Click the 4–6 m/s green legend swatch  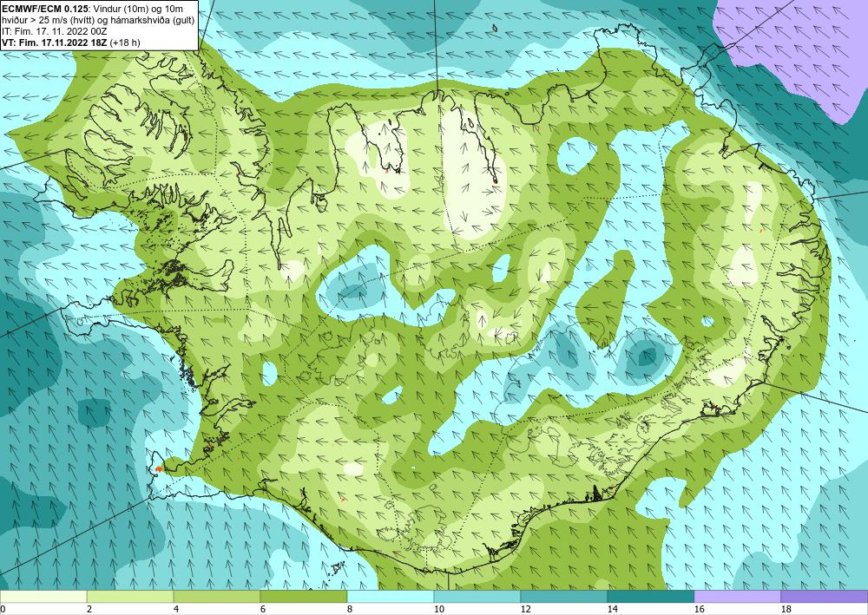217,596
